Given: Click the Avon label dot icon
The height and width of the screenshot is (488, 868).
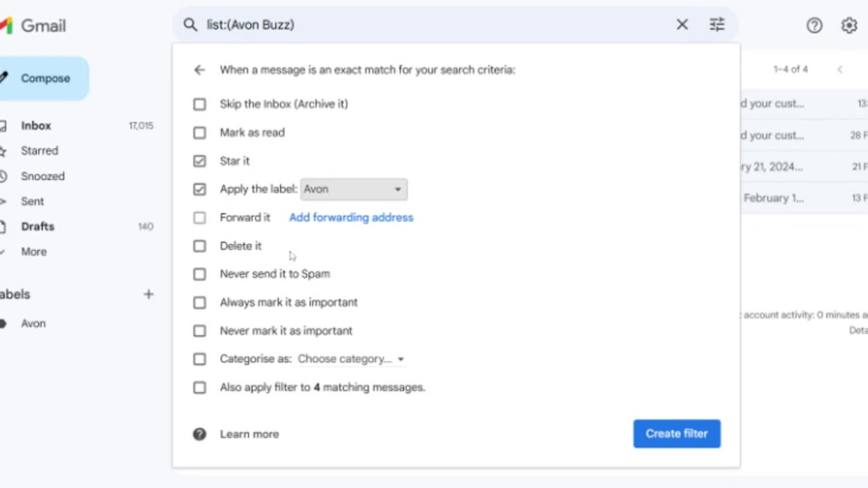Looking at the screenshot, I should tap(3, 324).
